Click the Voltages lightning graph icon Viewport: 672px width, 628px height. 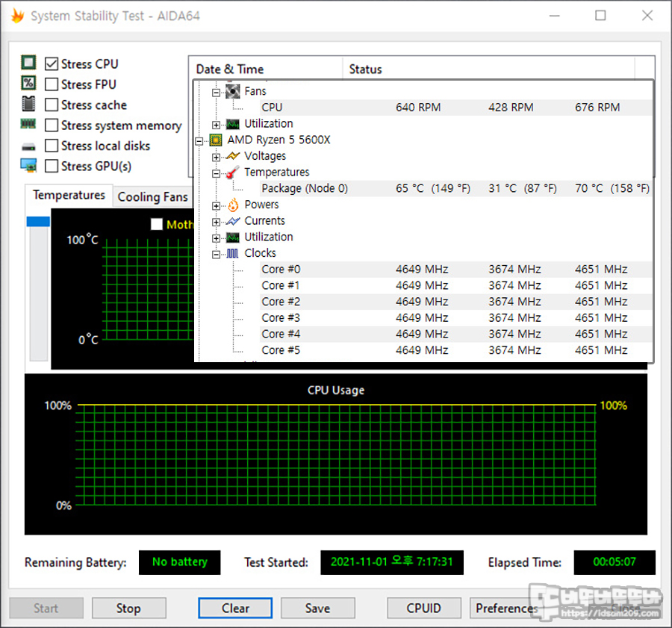click(x=233, y=156)
